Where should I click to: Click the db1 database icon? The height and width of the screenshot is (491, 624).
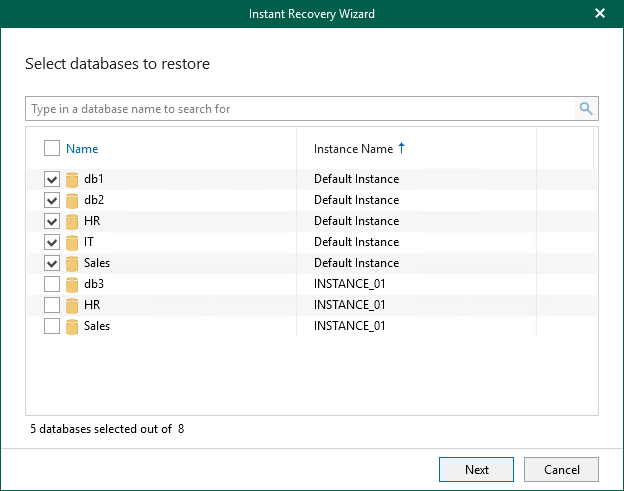[72, 180]
